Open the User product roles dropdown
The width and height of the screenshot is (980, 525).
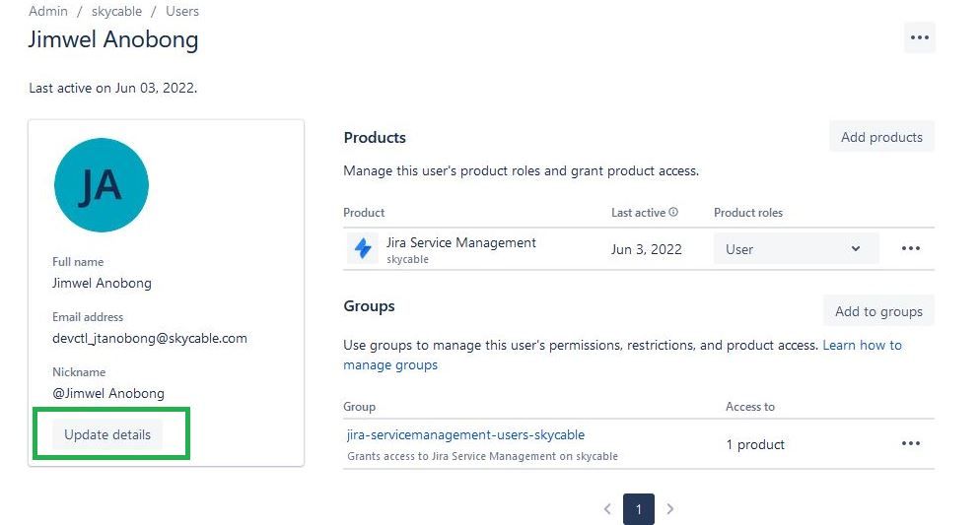coord(796,249)
